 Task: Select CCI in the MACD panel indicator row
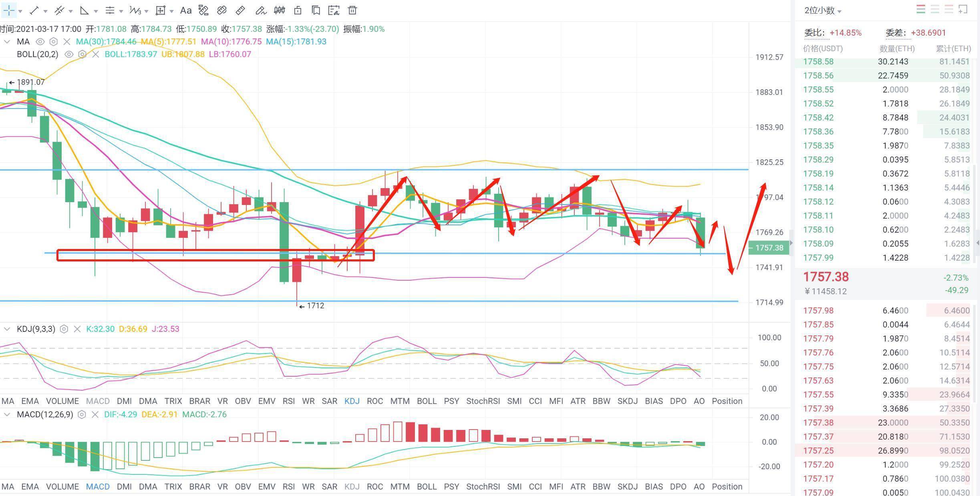[535, 487]
